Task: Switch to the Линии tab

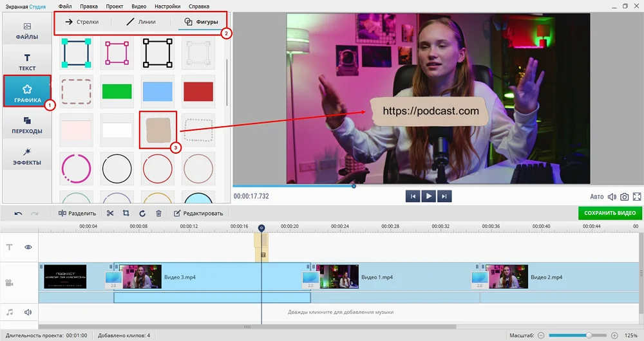Action: (x=141, y=22)
